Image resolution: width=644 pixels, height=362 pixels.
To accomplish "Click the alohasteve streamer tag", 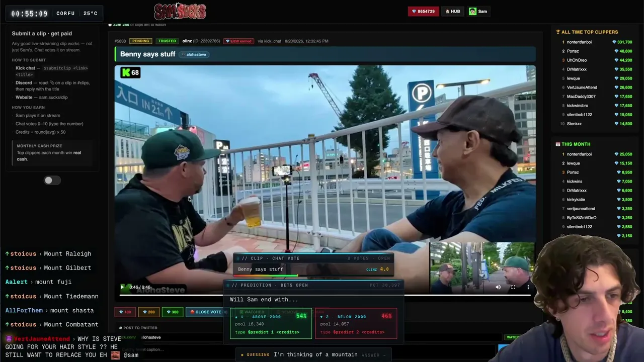I will click(194, 54).
